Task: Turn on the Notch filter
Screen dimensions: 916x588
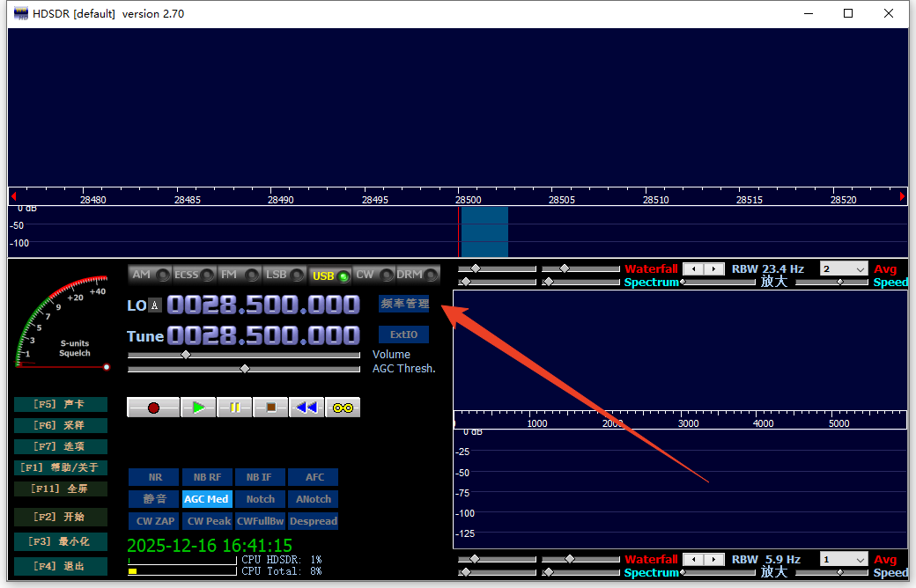Action: 261,499
